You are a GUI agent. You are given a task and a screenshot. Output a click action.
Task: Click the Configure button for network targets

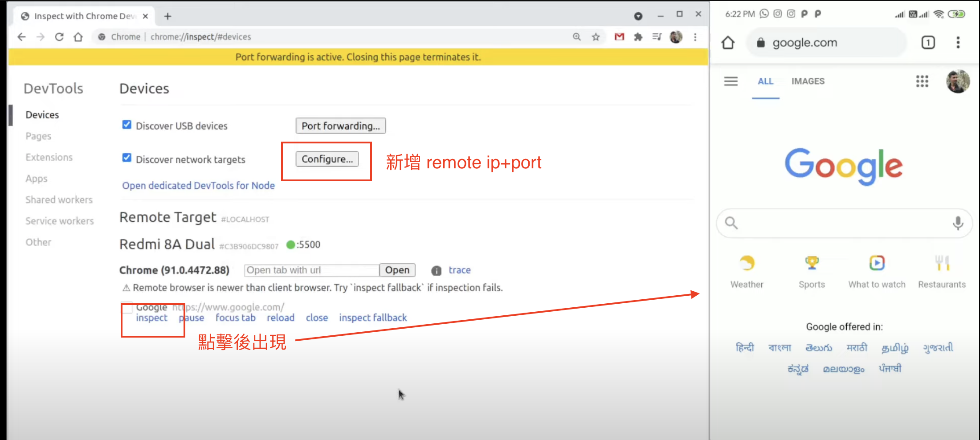327,159
